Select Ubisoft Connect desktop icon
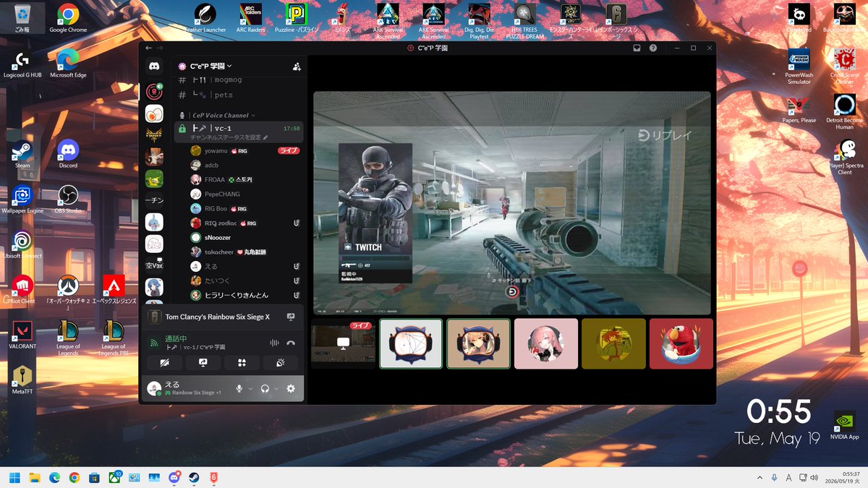The image size is (868, 488). point(22,244)
